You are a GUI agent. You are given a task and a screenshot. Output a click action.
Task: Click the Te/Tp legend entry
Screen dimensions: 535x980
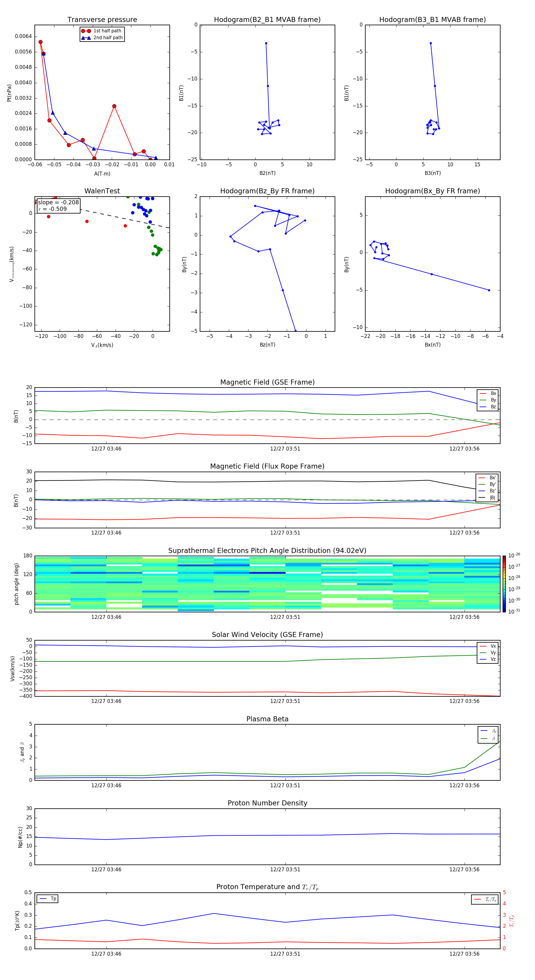coord(485,899)
